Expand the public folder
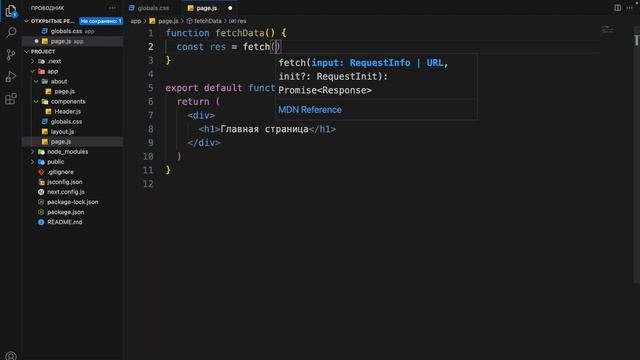The height and width of the screenshot is (360, 640). click(x=32, y=162)
